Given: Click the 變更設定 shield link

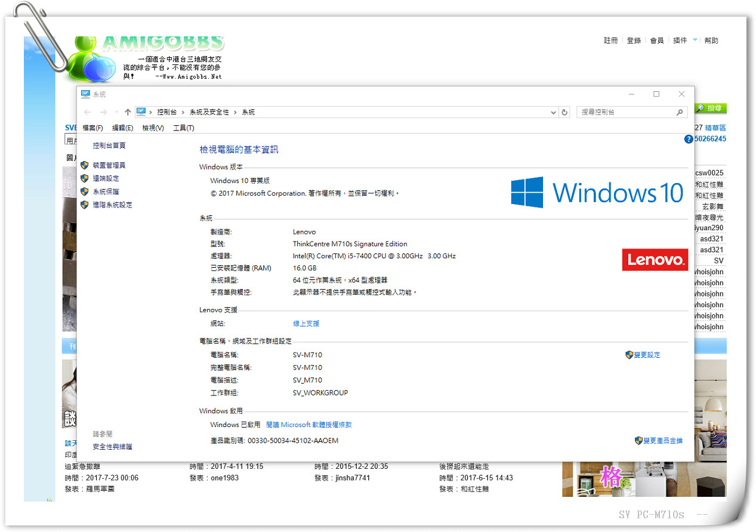Looking at the screenshot, I should (x=647, y=355).
